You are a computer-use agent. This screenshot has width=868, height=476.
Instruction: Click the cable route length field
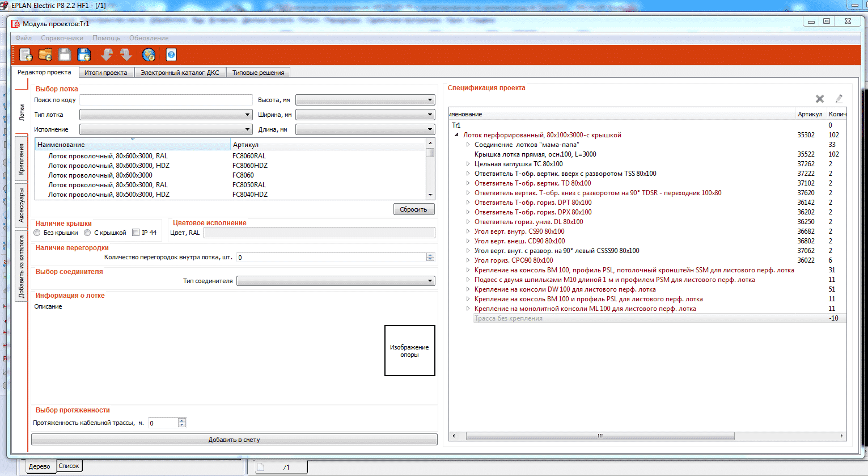[163, 423]
